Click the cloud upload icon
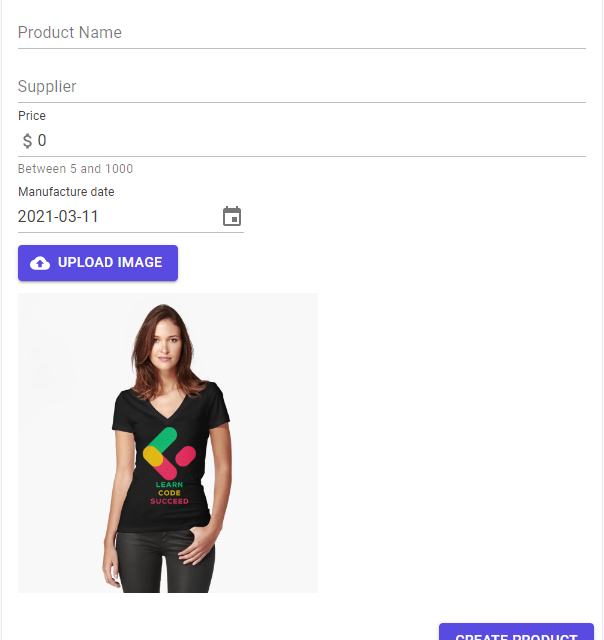This screenshot has height=640, width=604. 40,263
